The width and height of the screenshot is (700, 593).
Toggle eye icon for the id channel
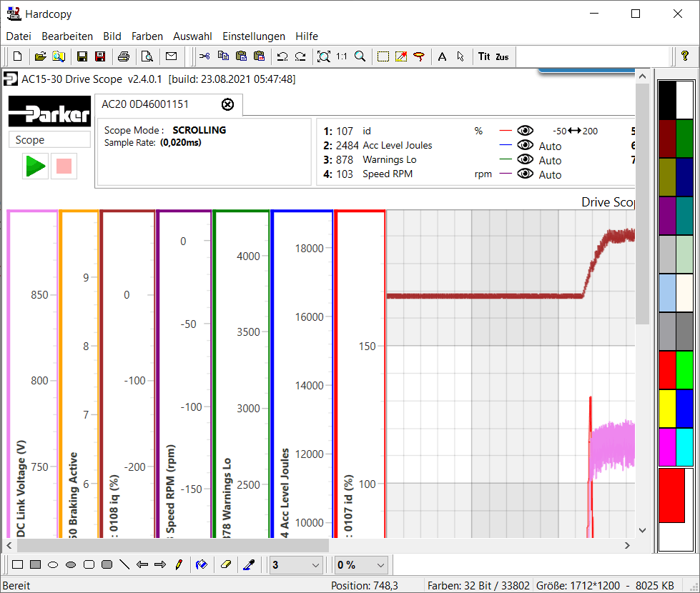(x=525, y=131)
